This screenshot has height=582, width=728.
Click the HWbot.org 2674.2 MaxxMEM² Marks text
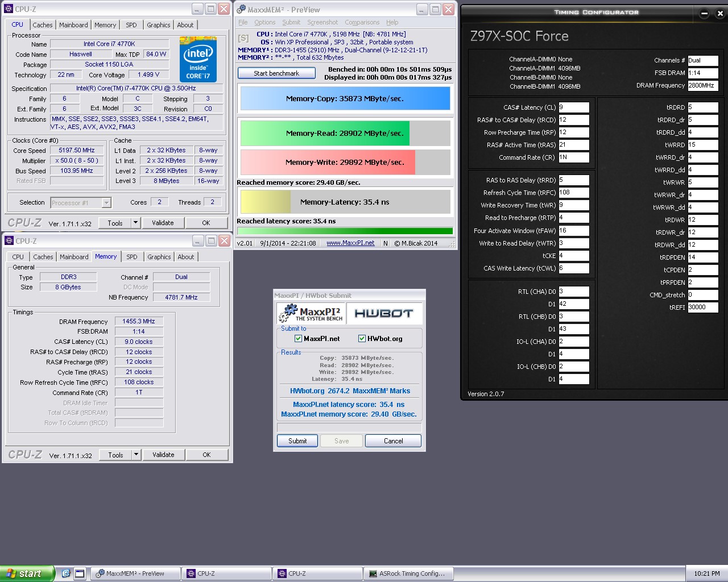[x=350, y=391]
